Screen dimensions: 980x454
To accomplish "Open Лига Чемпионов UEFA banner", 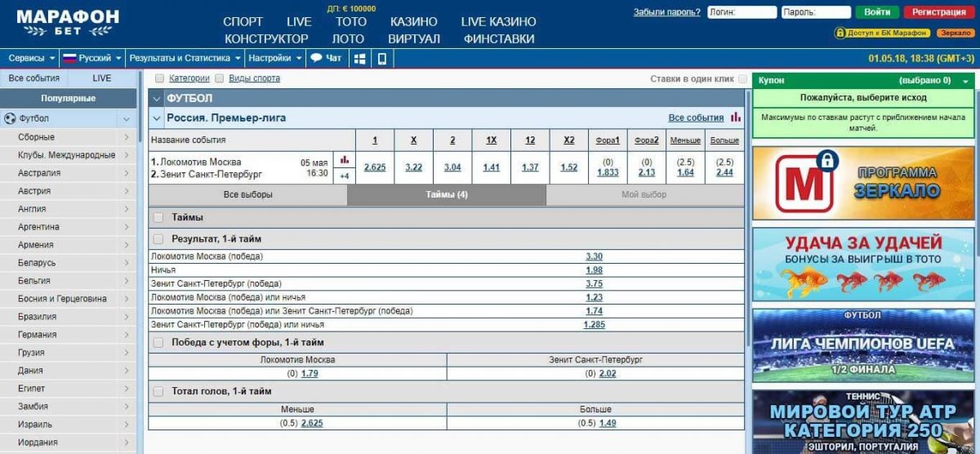I will (863, 345).
